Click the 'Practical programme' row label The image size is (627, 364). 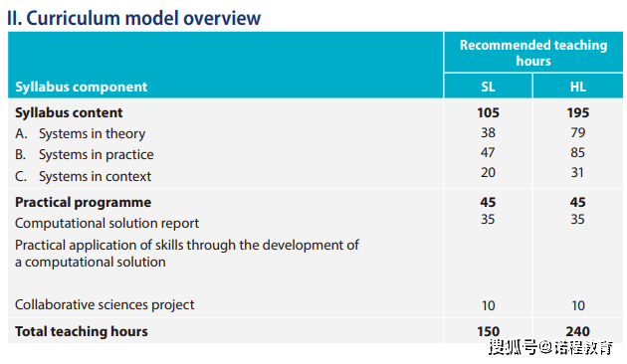84,202
